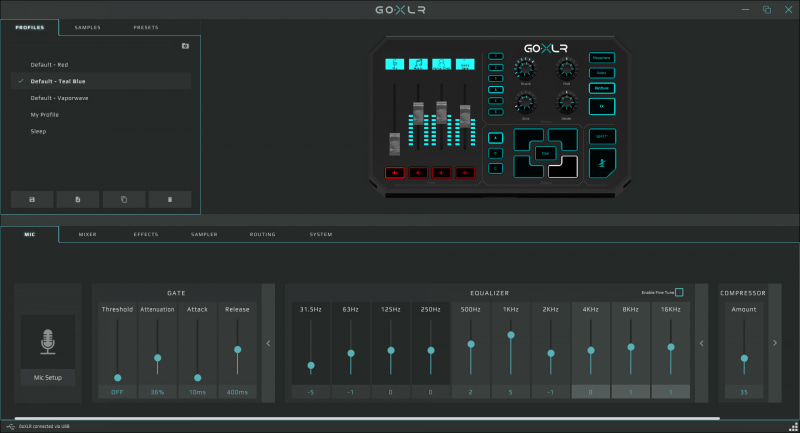The width and height of the screenshot is (800, 433).
Task: Click the 500Hz value field showing 2
Action: [x=470, y=392]
